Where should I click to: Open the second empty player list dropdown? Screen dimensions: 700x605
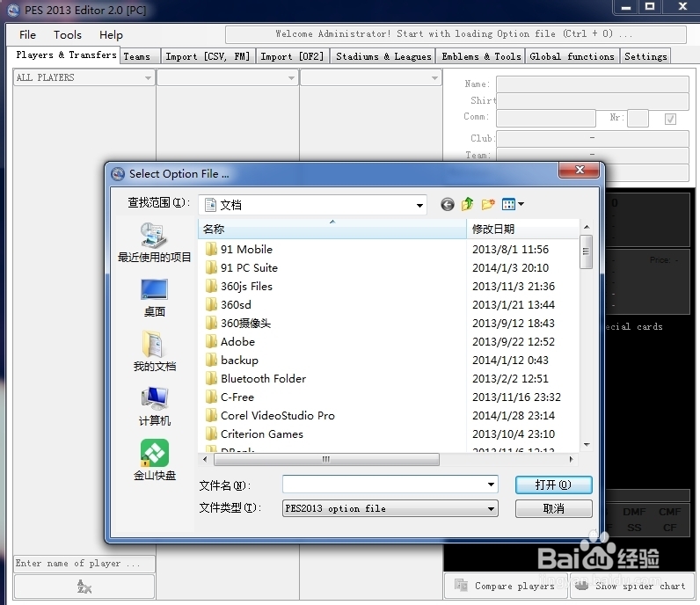click(227, 77)
